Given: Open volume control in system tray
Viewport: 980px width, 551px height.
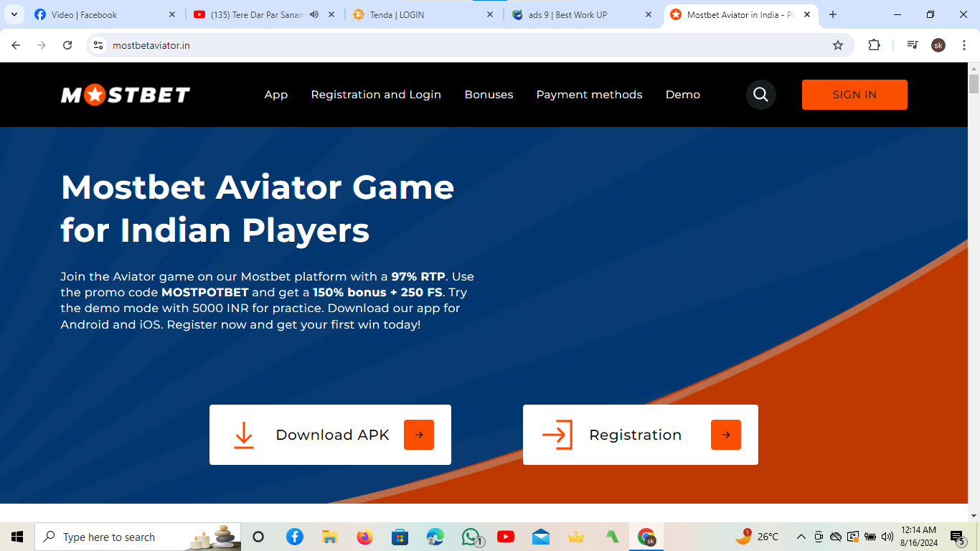Looking at the screenshot, I should (x=887, y=537).
